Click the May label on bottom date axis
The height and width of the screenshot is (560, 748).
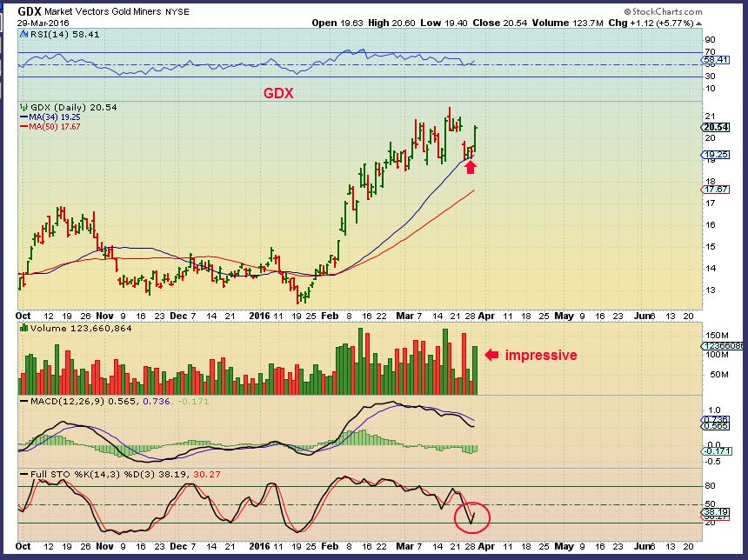point(564,546)
